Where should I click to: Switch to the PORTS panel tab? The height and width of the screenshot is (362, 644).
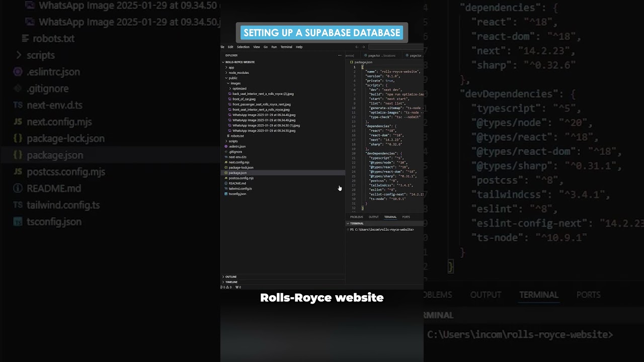(x=406, y=217)
